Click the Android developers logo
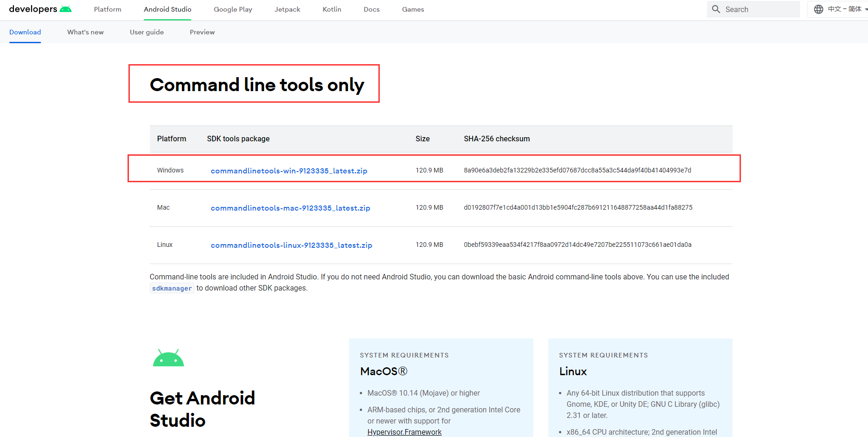Image resolution: width=868 pixels, height=437 pixels. tap(40, 9)
